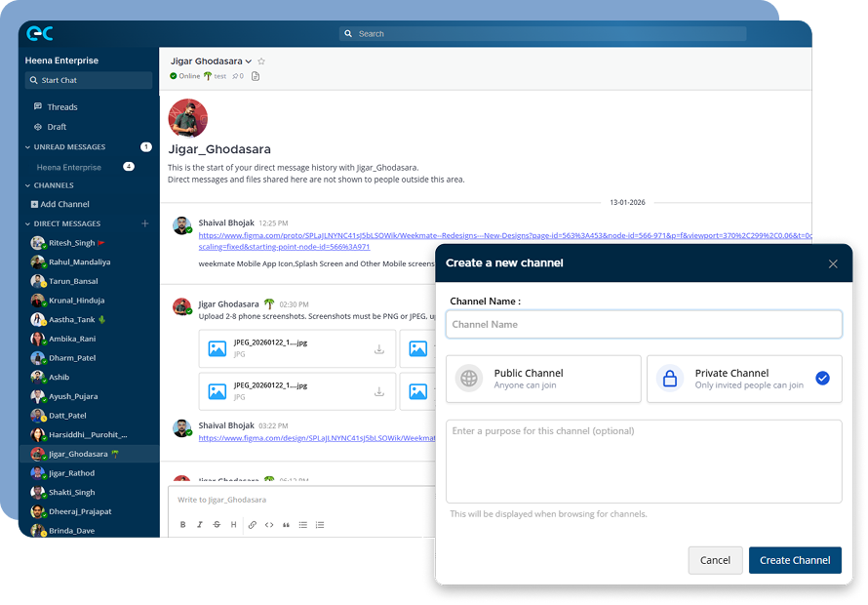Open Threads in the sidebar

coord(61,107)
